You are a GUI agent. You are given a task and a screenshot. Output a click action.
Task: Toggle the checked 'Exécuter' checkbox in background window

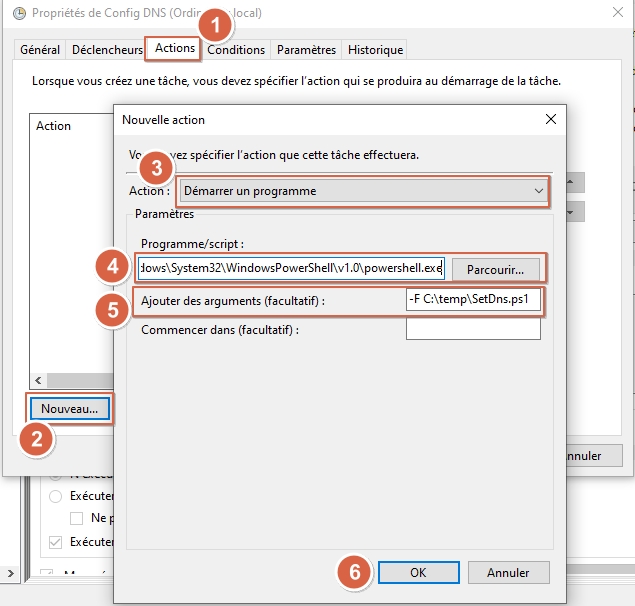tap(55, 542)
